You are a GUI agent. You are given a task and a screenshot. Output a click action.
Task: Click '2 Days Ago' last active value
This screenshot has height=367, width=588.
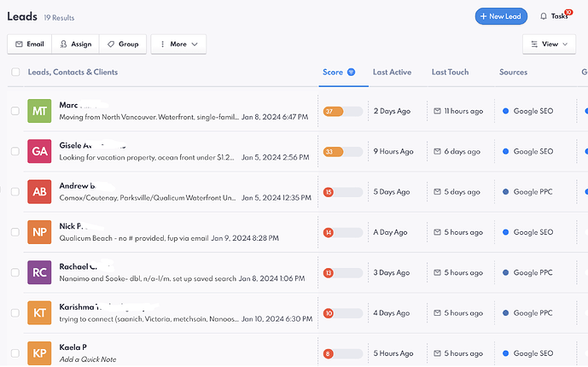[x=392, y=111]
